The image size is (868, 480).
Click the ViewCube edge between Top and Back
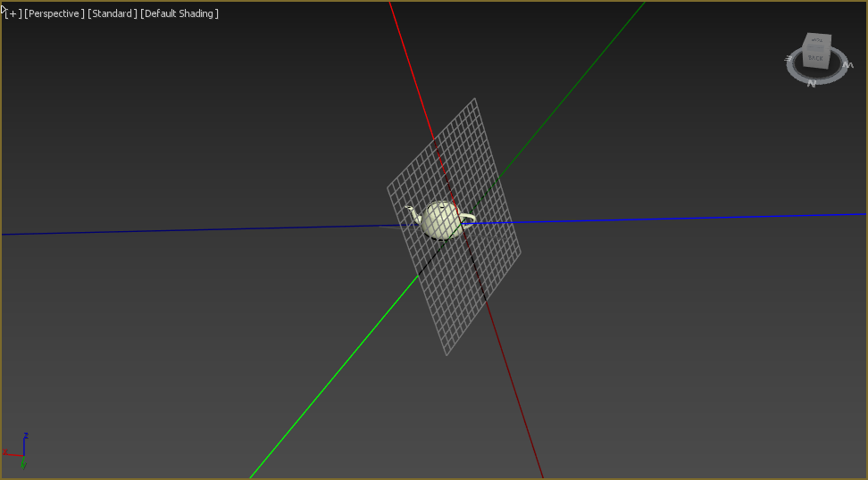coord(817,48)
